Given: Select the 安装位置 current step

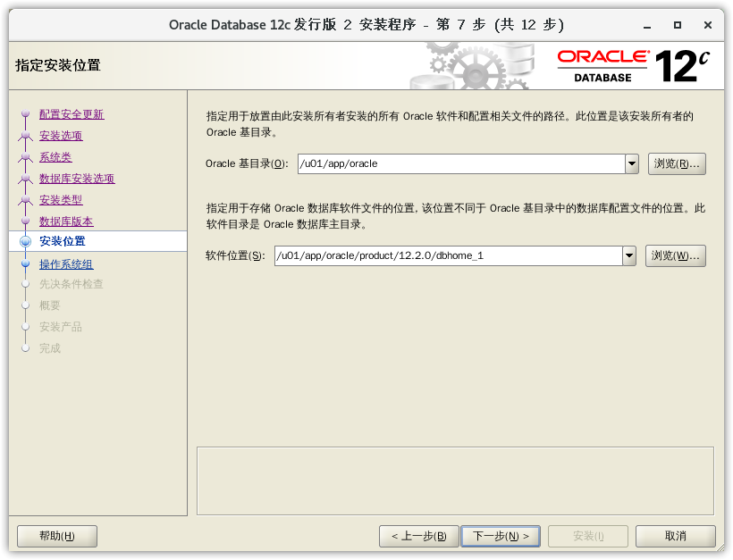Looking at the screenshot, I should pyautogui.click(x=63, y=241).
